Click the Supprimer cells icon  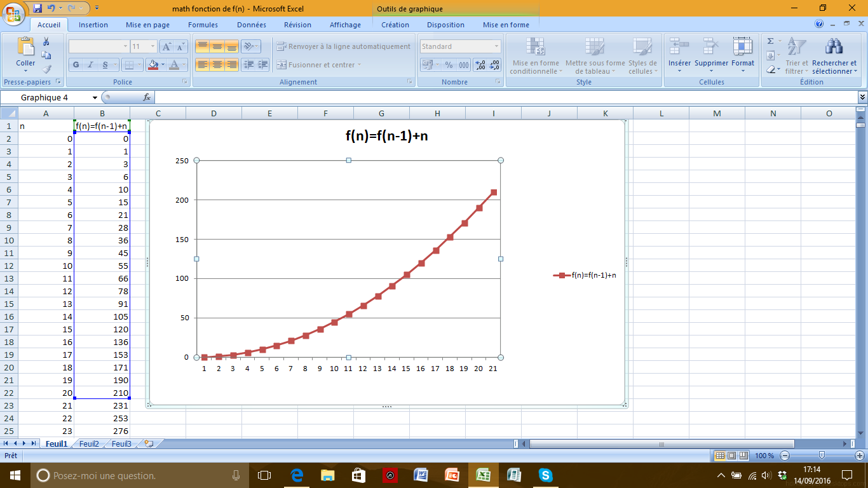point(711,46)
